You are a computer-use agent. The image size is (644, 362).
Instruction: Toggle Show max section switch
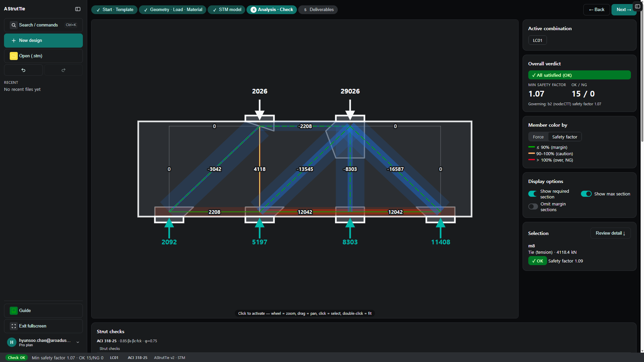(586, 194)
